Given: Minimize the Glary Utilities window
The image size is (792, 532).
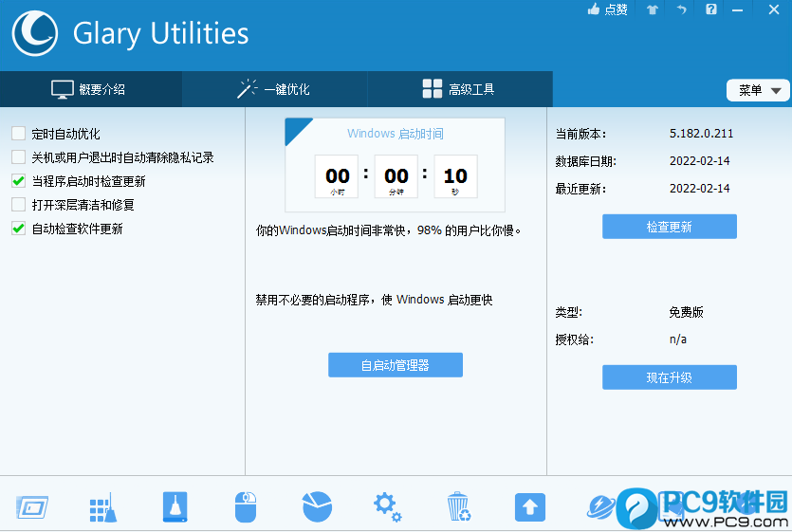Looking at the screenshot, I should pyautogui.click(x=737, y=9).
